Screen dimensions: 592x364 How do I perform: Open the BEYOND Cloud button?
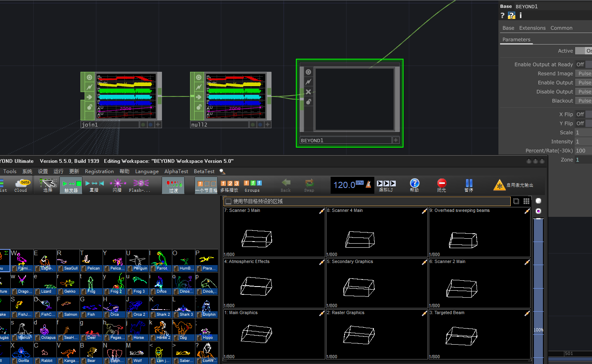coord(21,185)
